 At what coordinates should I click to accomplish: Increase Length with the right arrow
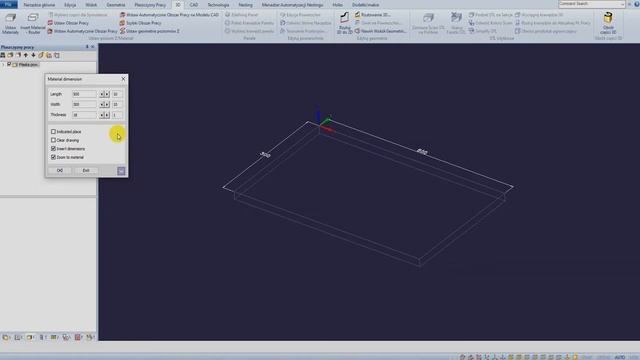[107, 94]
